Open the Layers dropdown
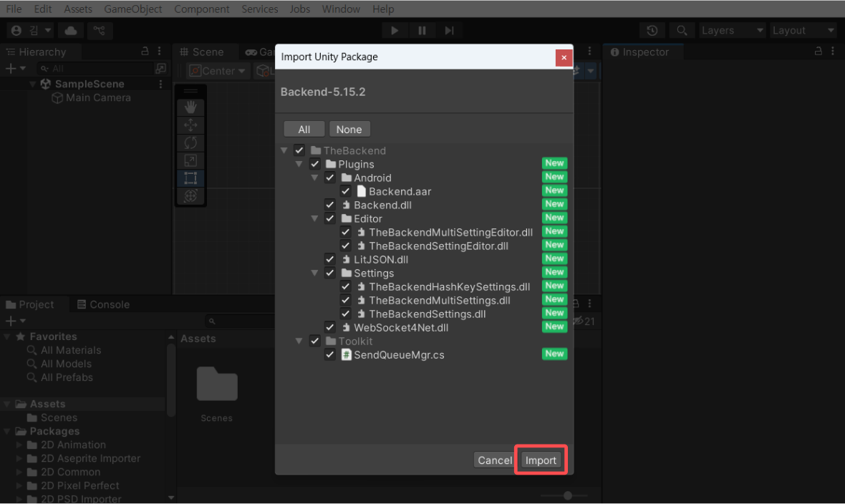Image resolution: width=845 pixels, height=504 pixels. [732, 31]
